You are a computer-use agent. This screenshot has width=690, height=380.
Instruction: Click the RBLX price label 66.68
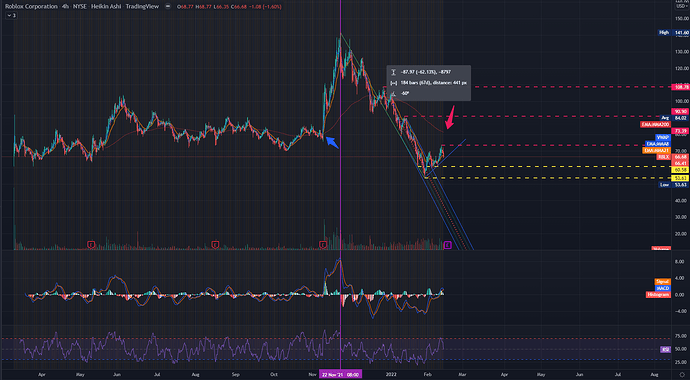point(672,157)
